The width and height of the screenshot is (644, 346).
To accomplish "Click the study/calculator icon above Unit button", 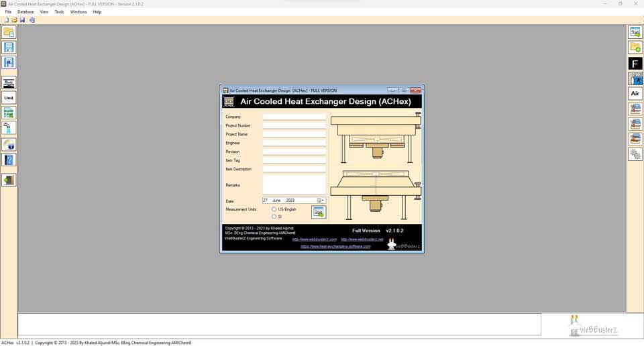I will tap(9, 83).
